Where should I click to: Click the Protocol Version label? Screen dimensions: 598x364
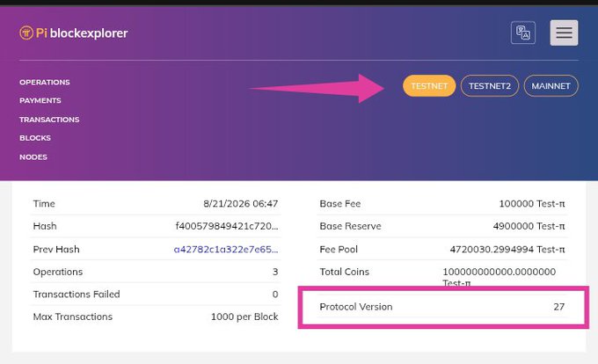356,307
